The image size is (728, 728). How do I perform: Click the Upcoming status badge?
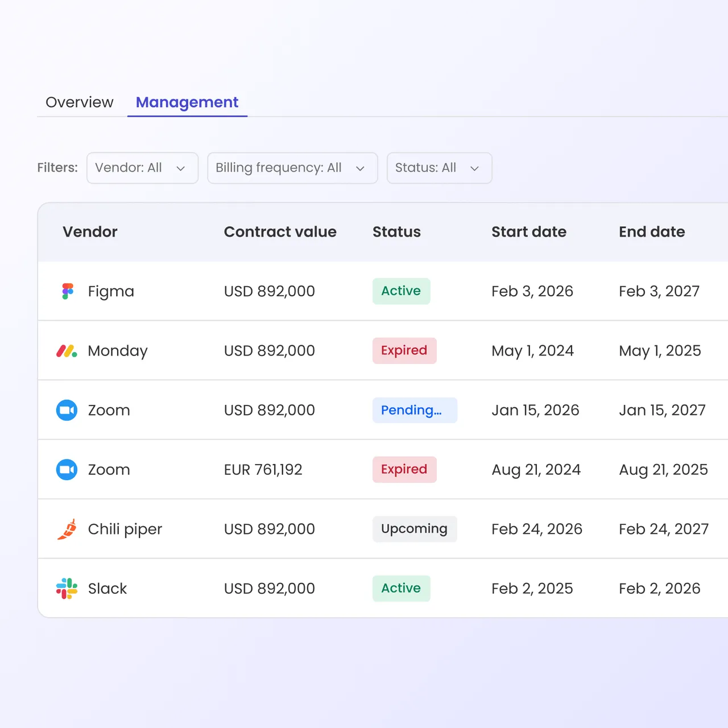[415, 529]
